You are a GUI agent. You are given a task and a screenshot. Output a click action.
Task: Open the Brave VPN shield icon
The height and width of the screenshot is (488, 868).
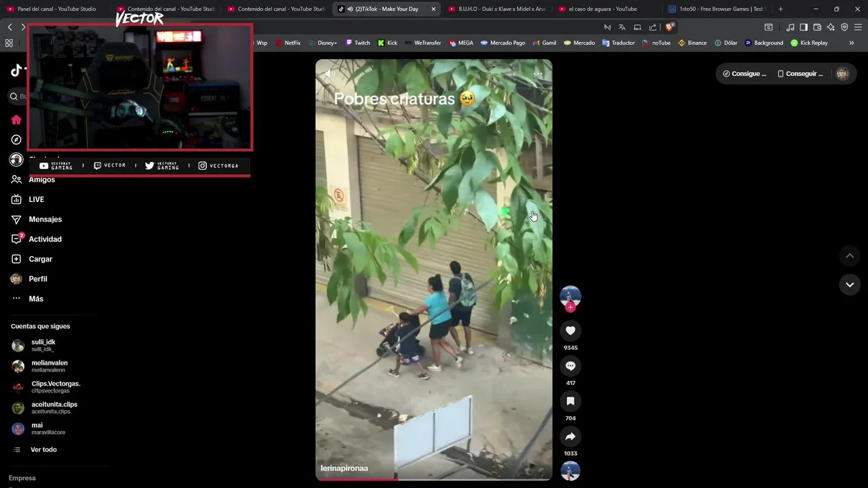[844, 27]
